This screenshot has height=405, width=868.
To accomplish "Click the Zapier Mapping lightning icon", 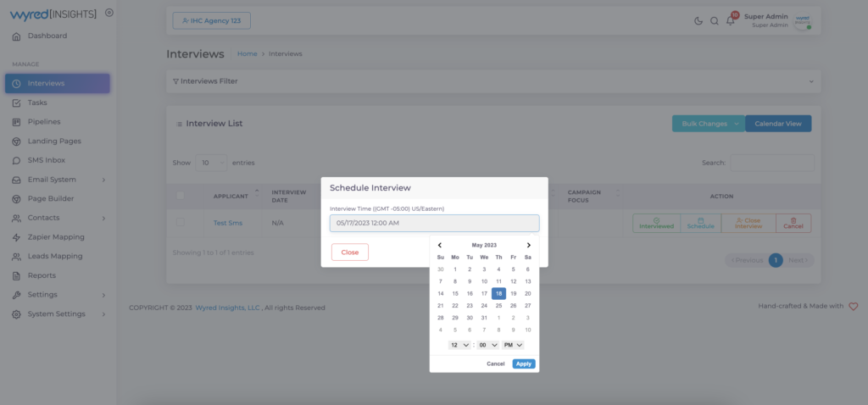I will click(16, 237).
